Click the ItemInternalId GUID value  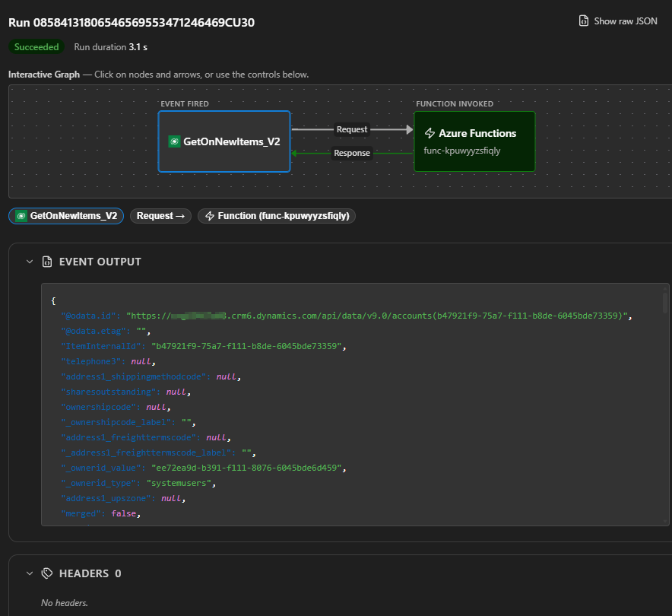246,346
